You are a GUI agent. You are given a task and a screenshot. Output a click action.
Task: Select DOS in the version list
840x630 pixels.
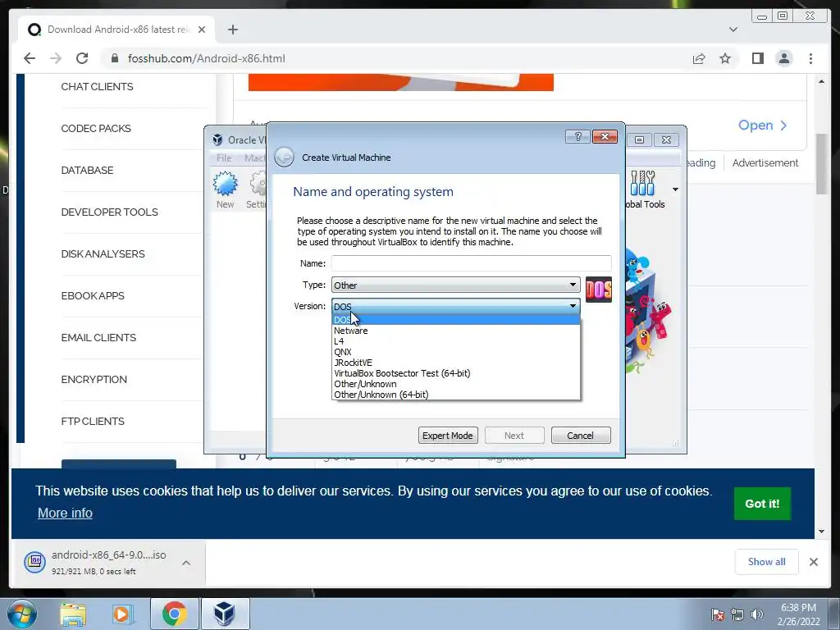click(x=455, y=320)
